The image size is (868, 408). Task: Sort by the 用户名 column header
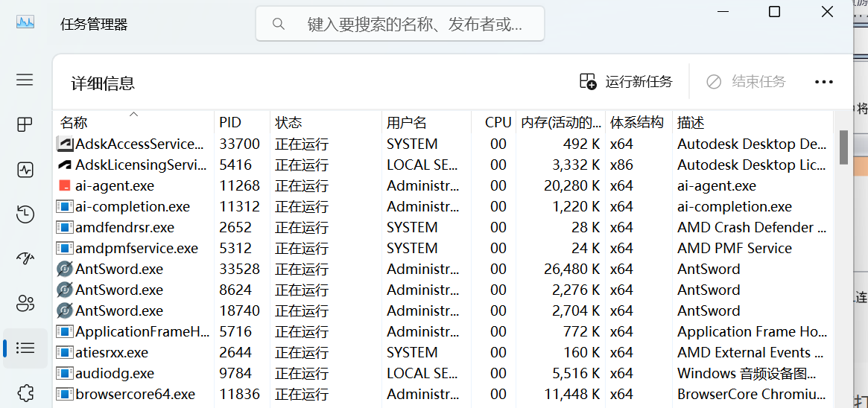point(426,122)
